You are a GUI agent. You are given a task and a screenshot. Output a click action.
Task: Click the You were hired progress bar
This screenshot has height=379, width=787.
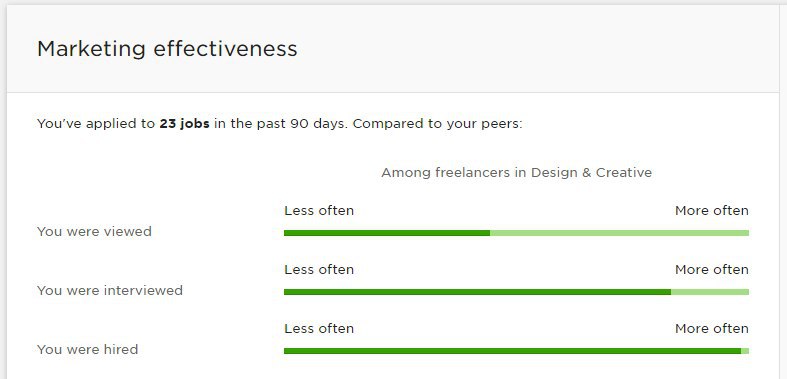click(516, 351)
